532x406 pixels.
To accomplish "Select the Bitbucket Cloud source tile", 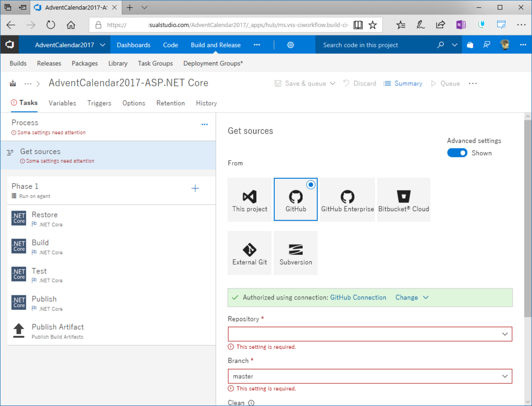I will pyautogui.click(x=404, y=200).
